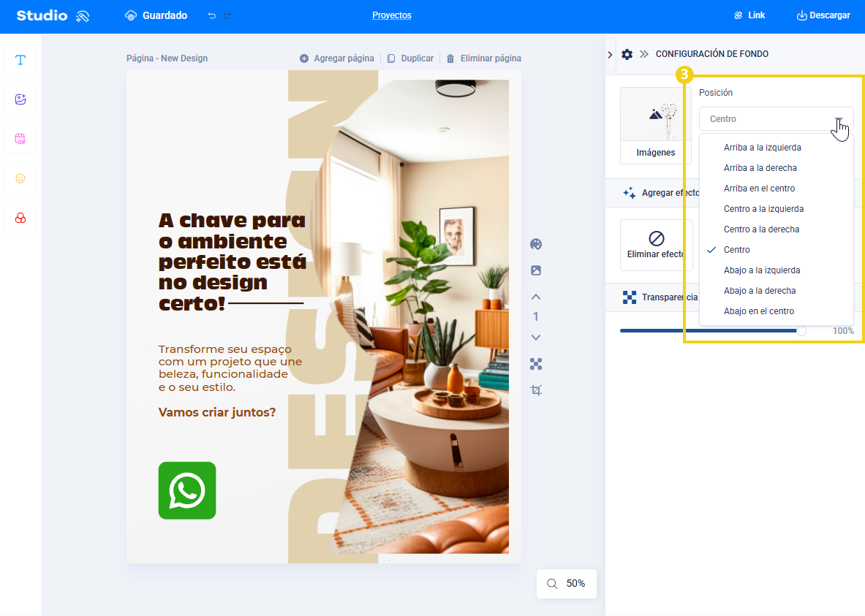Image resolution: width=865 pixels, height=616 pixels.
Task: Click Eliminar página to delete the page
Action: [x=484, y=58]
